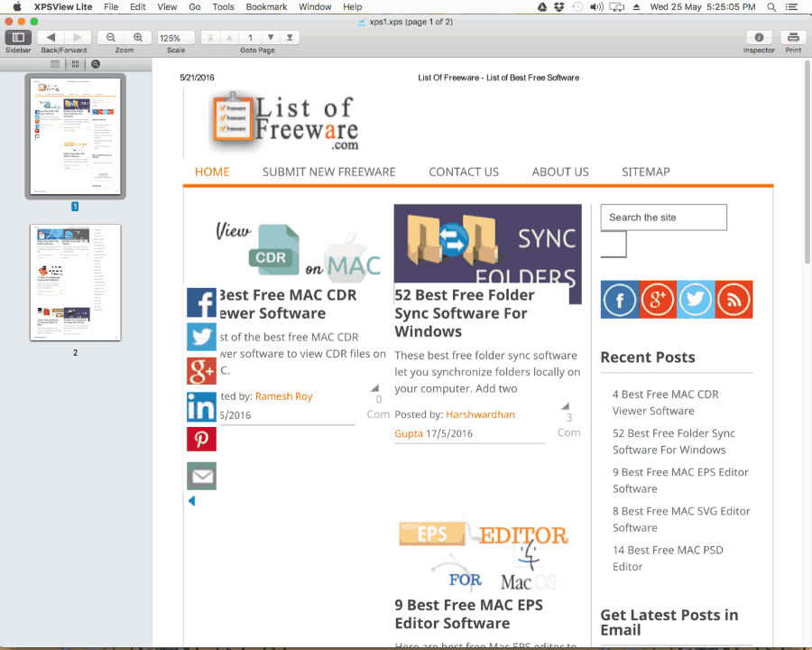Image resolution: width=812 pixels, height=650 pixels.
Task: Open recent post 14 Best Free MAC PSD Editor
Action: click(x=668, y=558)
